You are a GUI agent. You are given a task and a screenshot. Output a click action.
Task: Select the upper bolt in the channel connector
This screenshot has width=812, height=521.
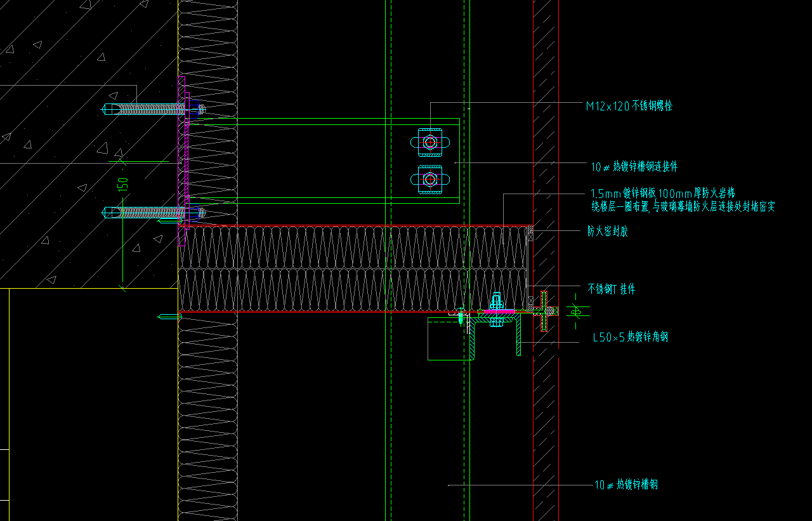click(430, 142)
